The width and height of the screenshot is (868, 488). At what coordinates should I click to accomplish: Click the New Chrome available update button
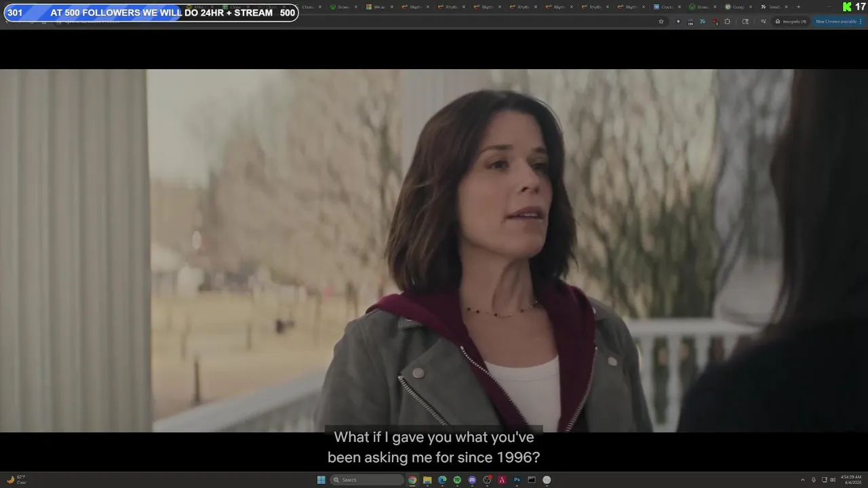coord(838,22)
